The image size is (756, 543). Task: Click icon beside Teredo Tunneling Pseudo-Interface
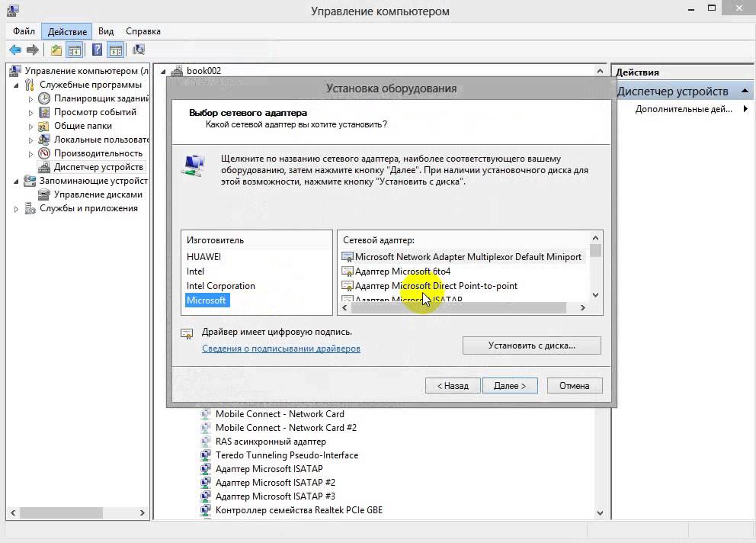[x=206, y=455]
